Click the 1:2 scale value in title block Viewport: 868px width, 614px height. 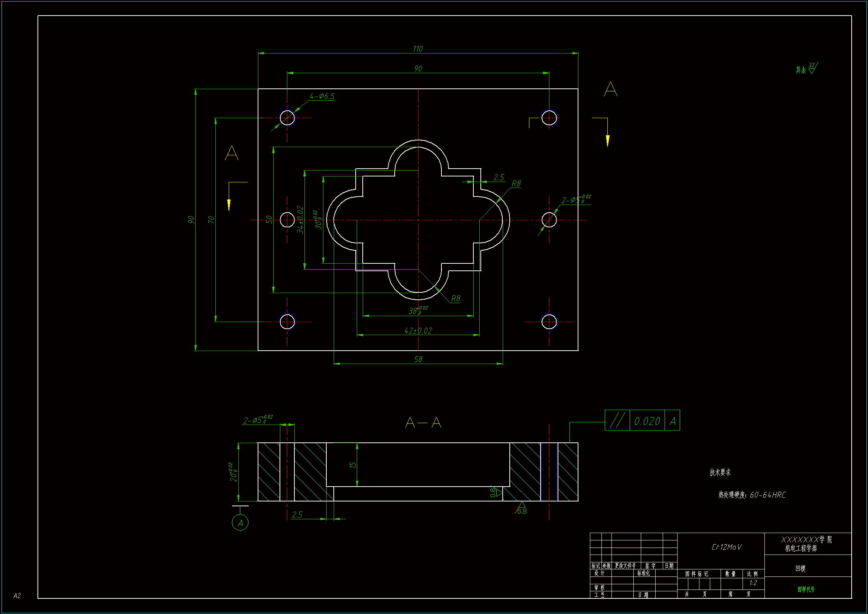coord(753,582)
